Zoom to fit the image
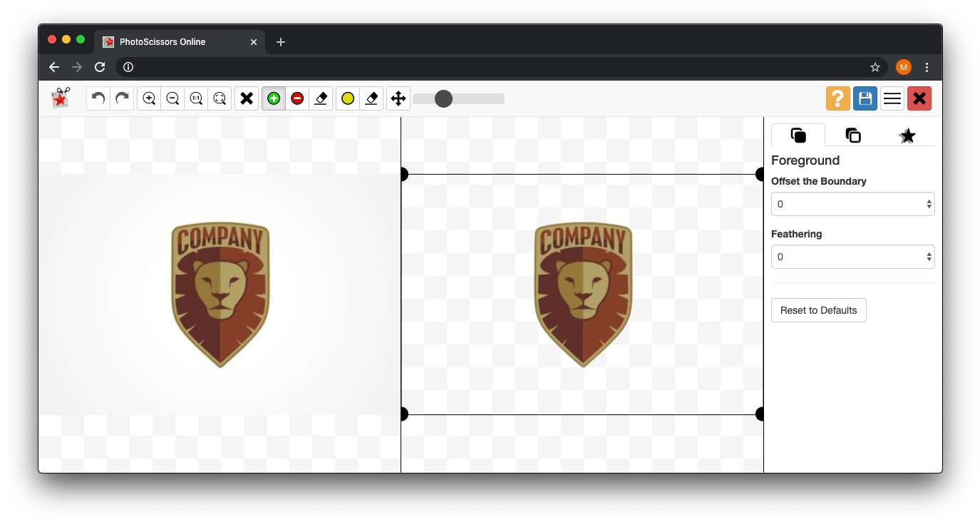The image size is (980, 522). [220, 98]
